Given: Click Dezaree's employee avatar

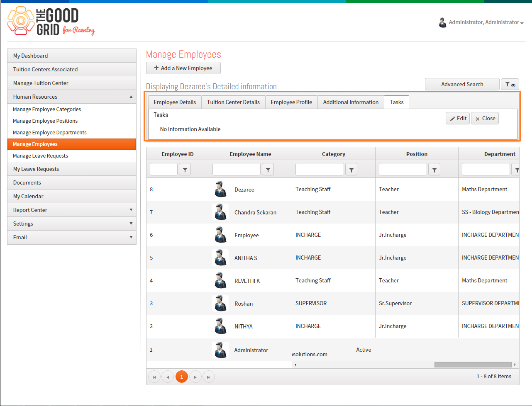Looking at the screenshot, I should pos(220,189).
